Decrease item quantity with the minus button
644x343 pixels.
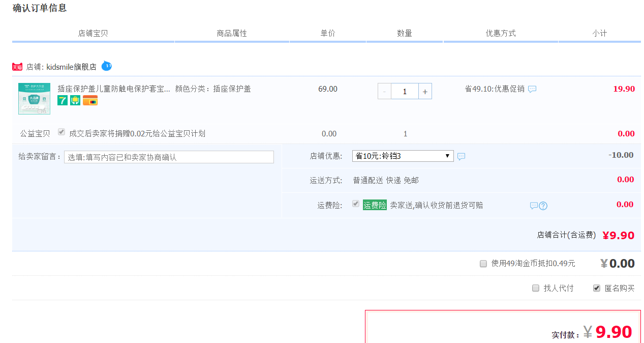[384, 91]
